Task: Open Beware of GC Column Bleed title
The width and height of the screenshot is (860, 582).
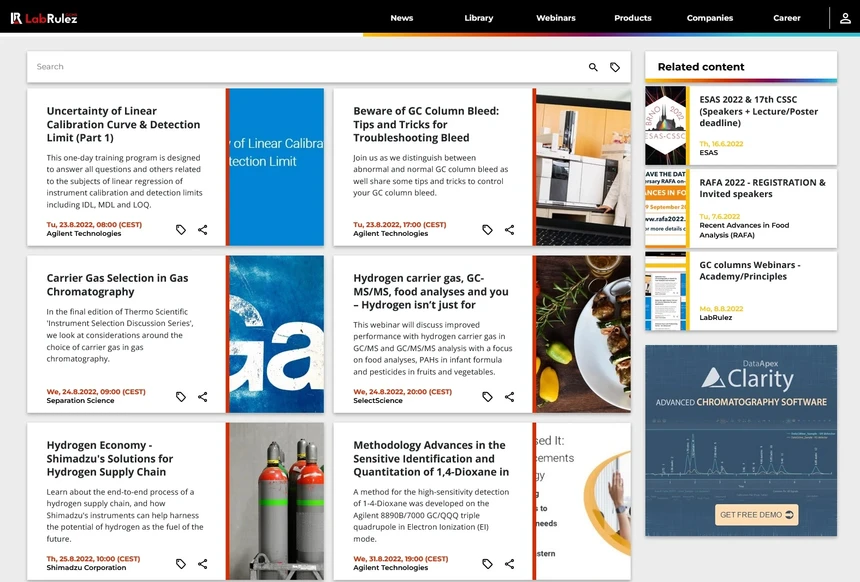Action: [x=426, y=125]
